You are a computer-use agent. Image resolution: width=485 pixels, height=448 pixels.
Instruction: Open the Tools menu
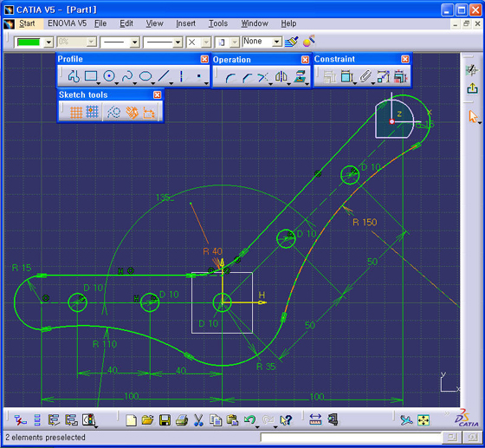[x=218, y=23]
